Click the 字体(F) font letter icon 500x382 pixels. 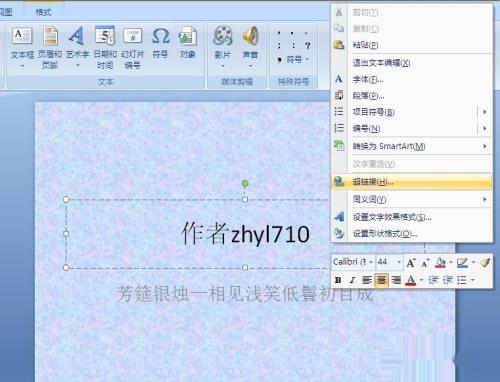pyautogui.click(x=339, y=79)
